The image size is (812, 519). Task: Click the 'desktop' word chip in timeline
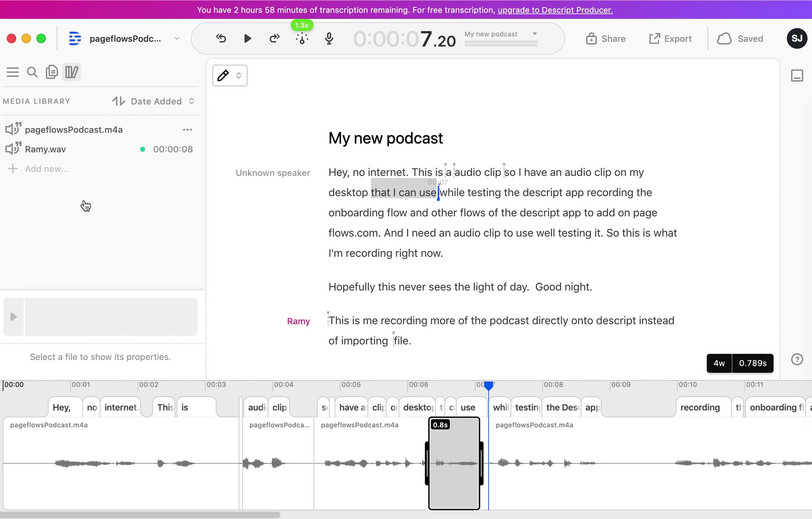coord(418,407)
